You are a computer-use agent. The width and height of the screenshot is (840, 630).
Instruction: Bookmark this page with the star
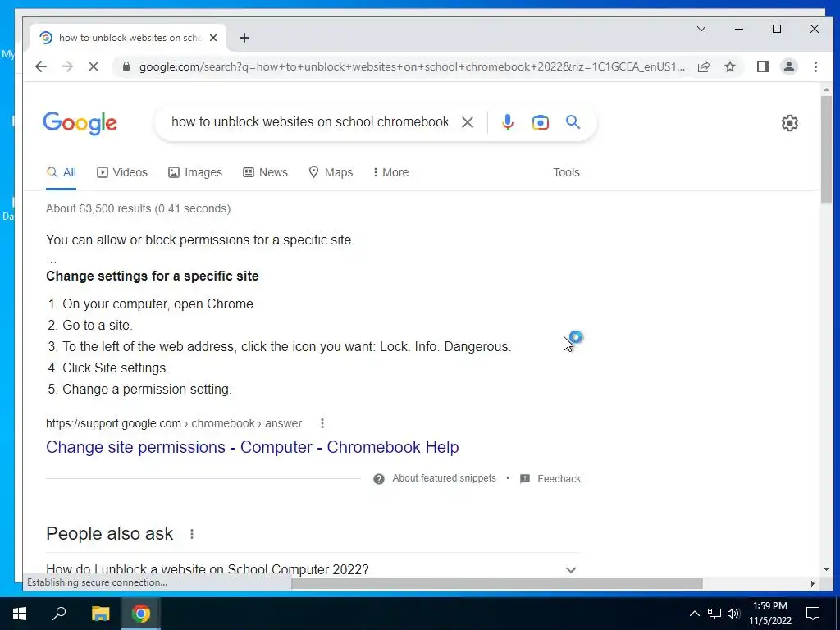tap(730, 66)
